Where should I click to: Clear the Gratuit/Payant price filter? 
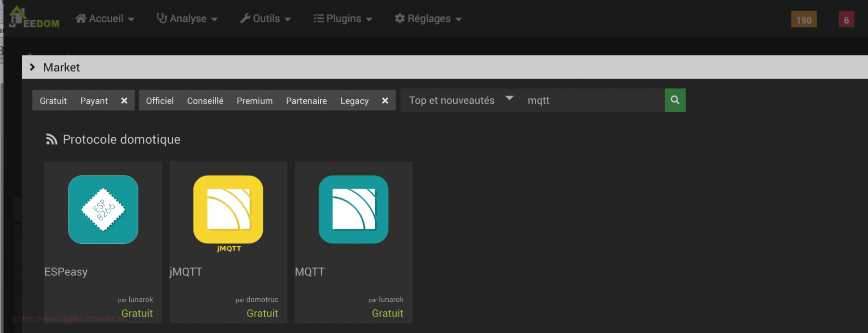click(x=124, y=101)
